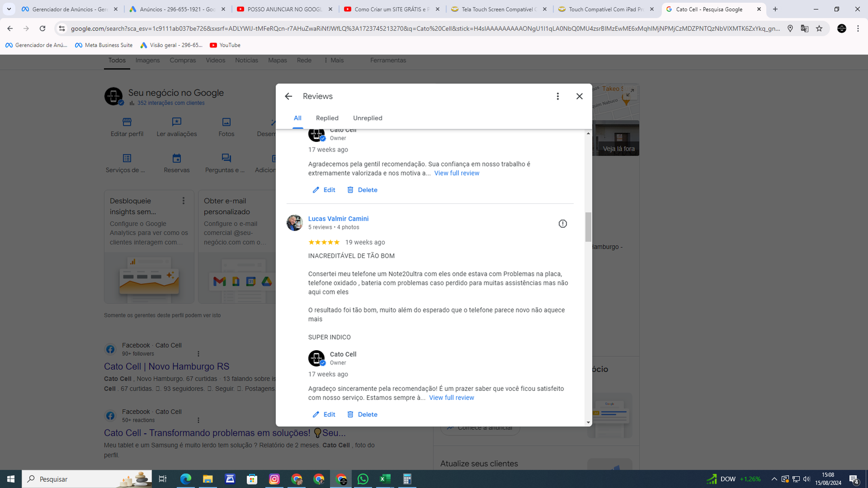This screenshot has height=488, width=868.
Task: Open the Reviews dialog three-dot menu
Action: (x=558, y=96)
